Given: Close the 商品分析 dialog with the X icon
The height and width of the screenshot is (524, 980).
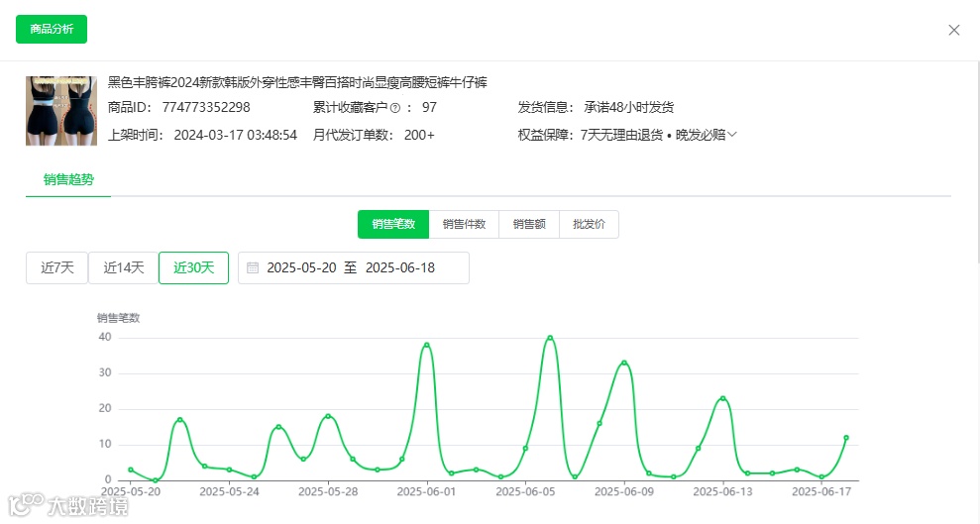Looking at the screenshot, I should 954,30.
